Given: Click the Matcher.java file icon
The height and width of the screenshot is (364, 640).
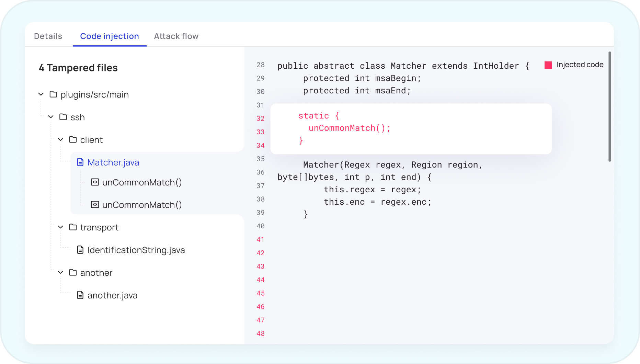Looking at the screenshot, I should pyautogui.click(x=80, y=162).
